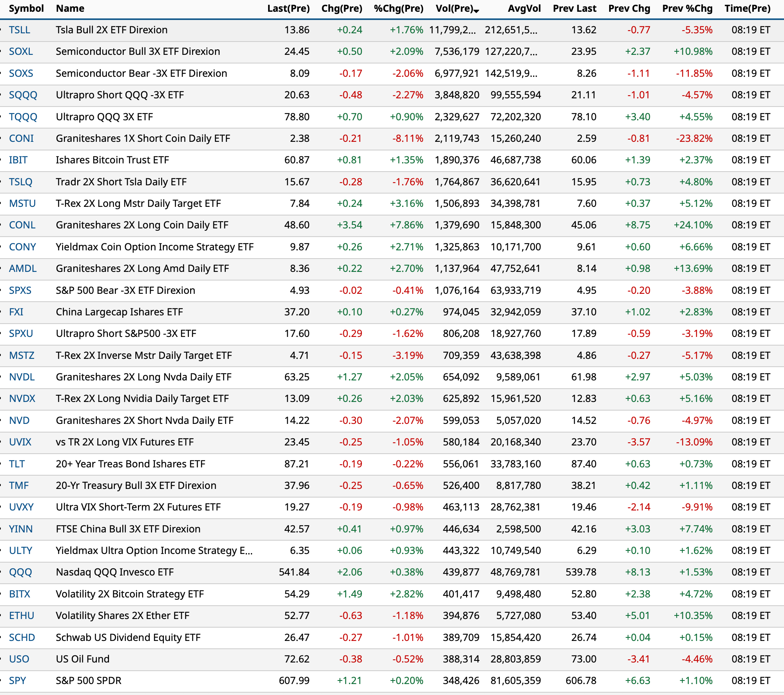This screenshot has width=784, height=695.
Task: Click the TLT ticker symbol
Action: pyautogui.click(x=17, y=464)
